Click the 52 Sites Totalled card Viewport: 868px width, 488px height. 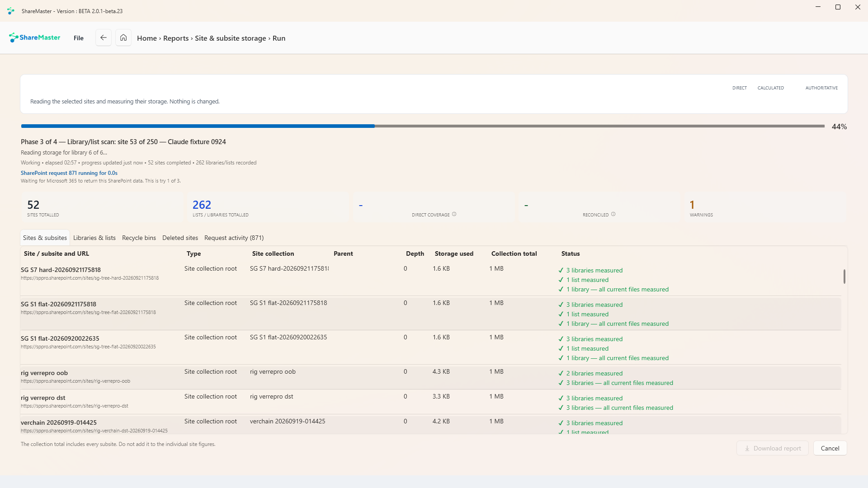click(102, 207)
